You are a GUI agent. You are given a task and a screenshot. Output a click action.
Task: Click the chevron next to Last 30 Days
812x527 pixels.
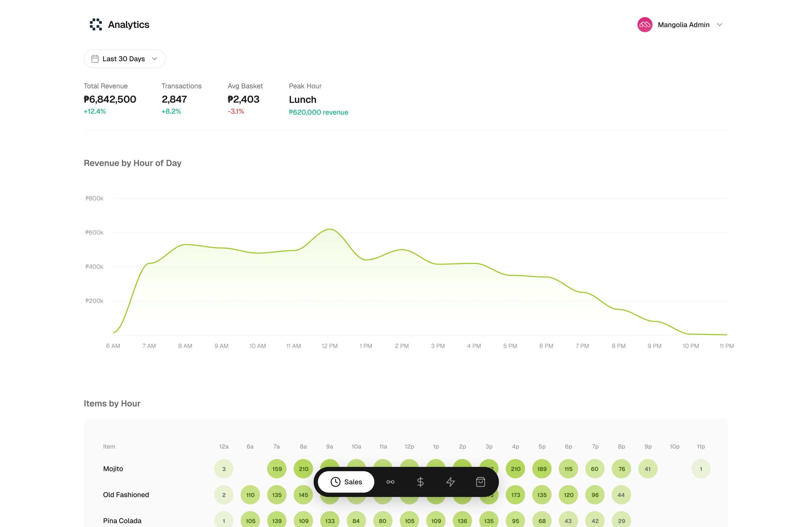154,59
